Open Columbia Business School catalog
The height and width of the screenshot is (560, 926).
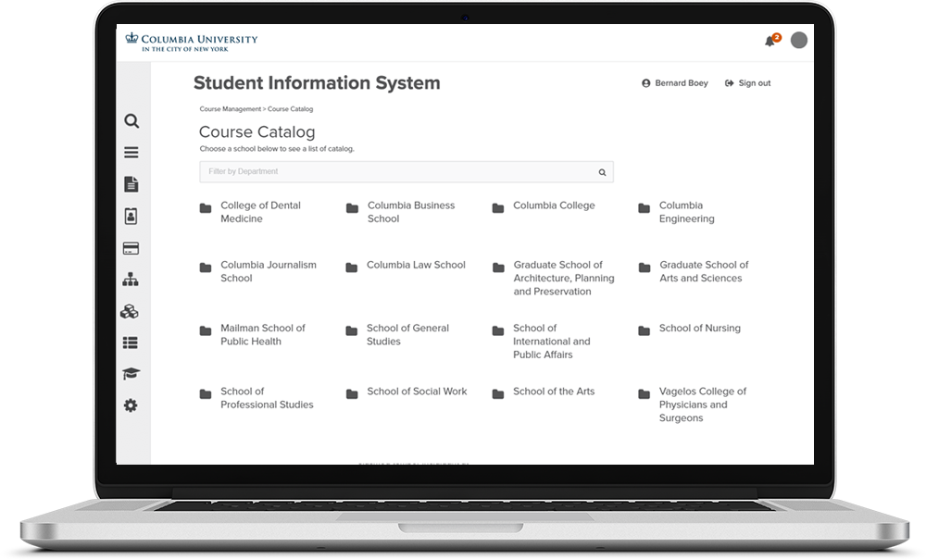pos(411,212)
